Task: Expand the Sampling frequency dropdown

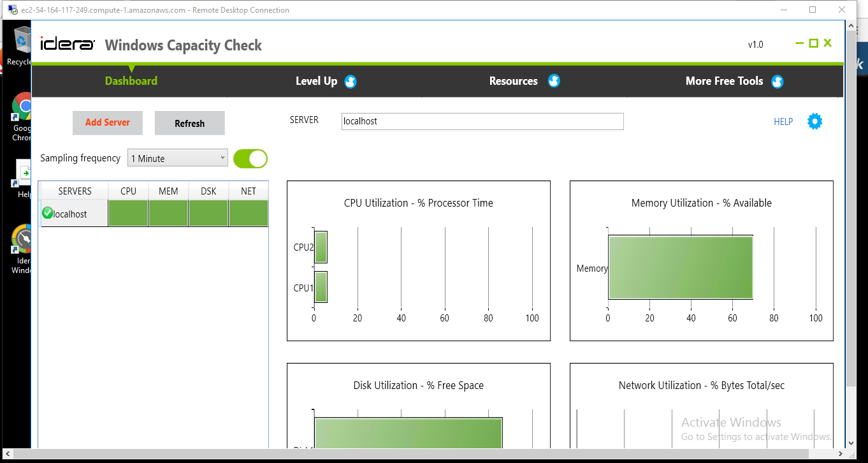Action: tap(178, 158)
